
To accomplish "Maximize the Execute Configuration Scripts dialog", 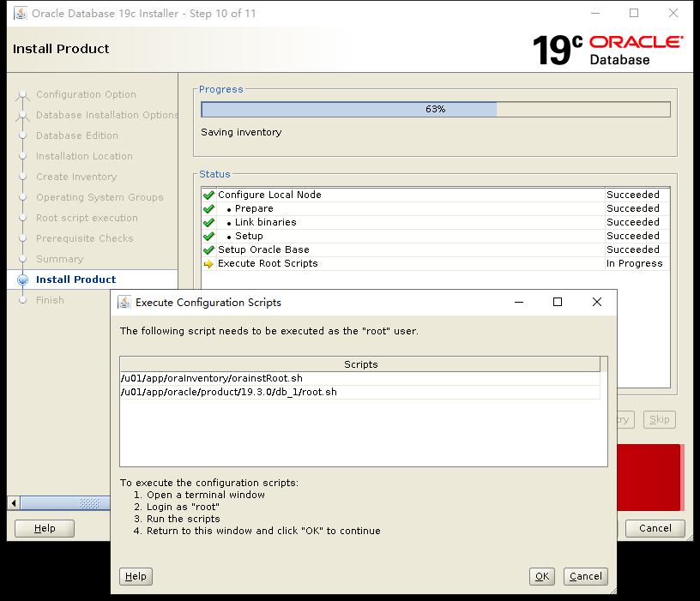I will tap(557, 302).
